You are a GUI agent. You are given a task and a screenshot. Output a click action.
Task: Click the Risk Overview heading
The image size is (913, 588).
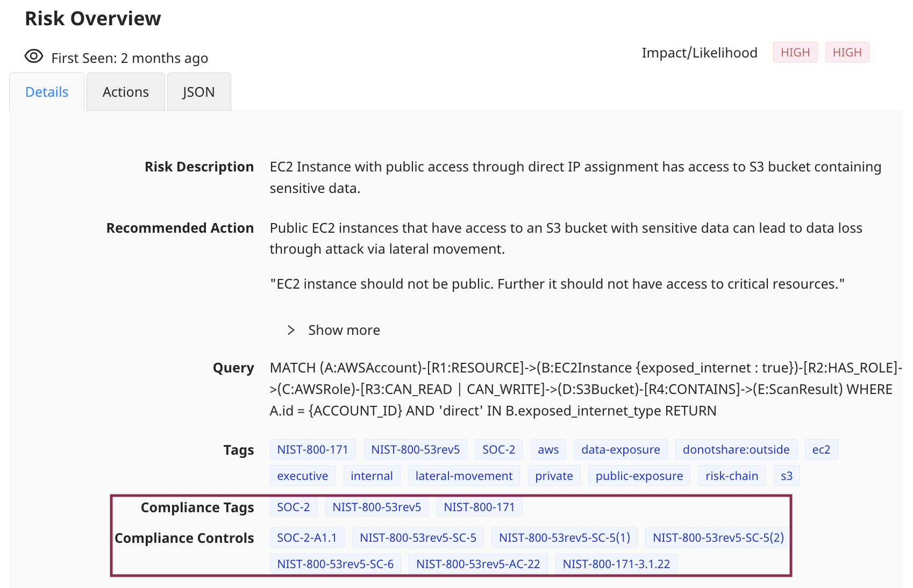(93, 18)
